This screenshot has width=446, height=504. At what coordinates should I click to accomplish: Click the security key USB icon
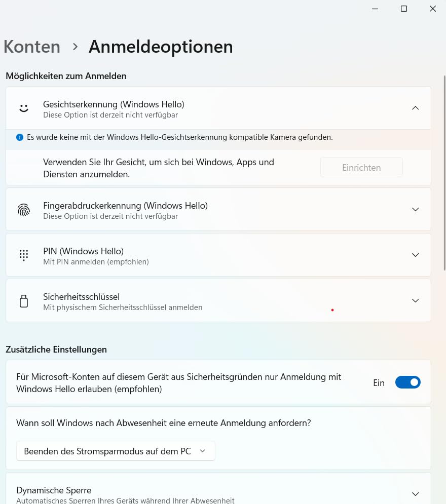(x=24, y=301)
